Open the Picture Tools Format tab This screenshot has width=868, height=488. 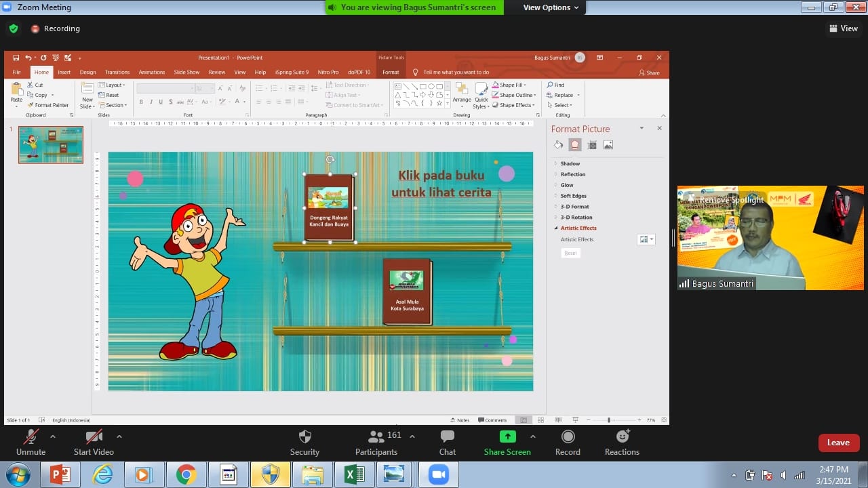click(391, 72)
